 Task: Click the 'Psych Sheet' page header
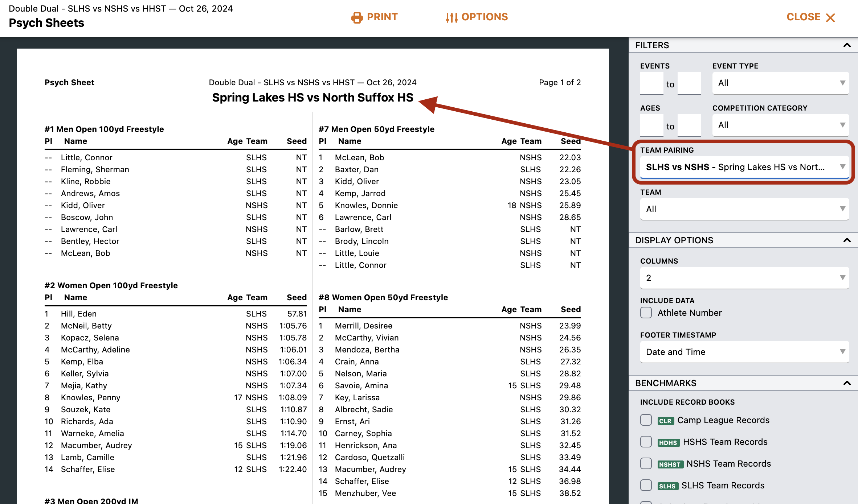pyautogui.click(x=69, y=82)
